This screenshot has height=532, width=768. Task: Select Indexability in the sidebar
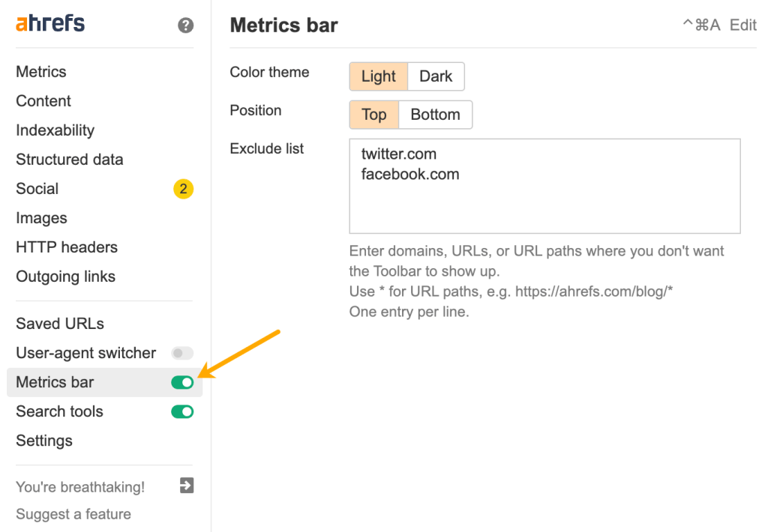(x=55, y=130)
